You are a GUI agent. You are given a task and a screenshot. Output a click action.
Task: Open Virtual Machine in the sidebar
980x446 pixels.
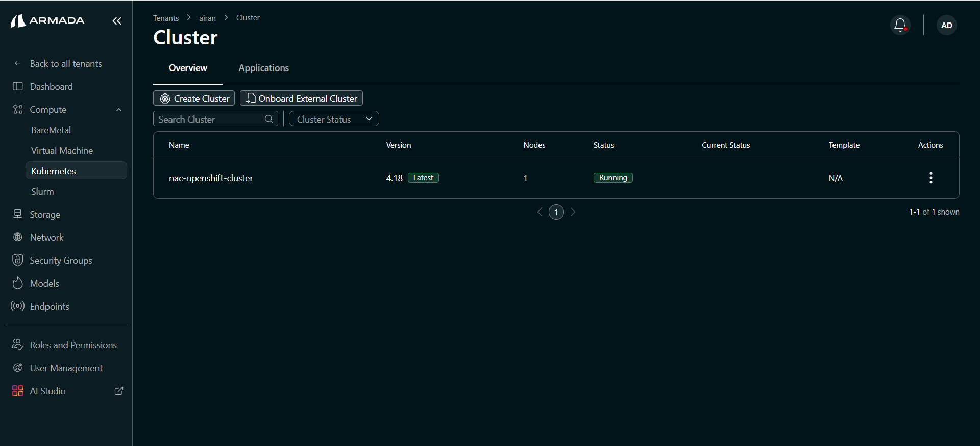click(62, 151)
